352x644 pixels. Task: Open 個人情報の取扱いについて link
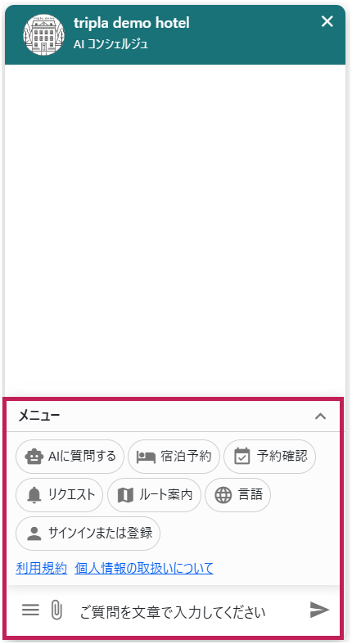tap(144, 568)
